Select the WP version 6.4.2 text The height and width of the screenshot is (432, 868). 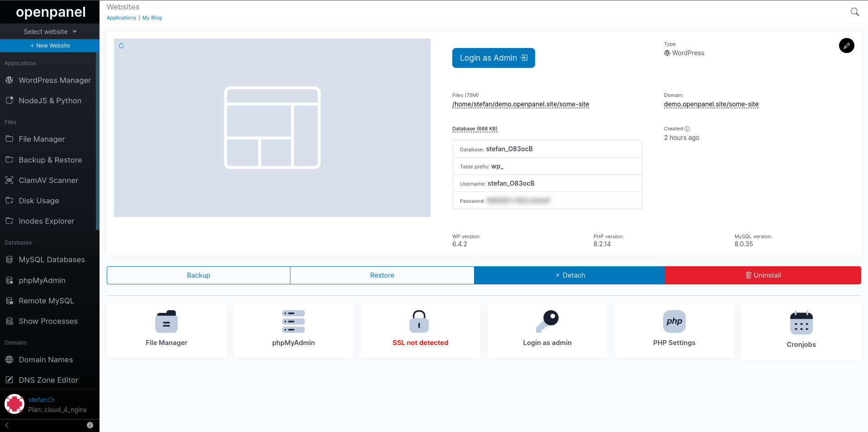click(x=460, y=244)
